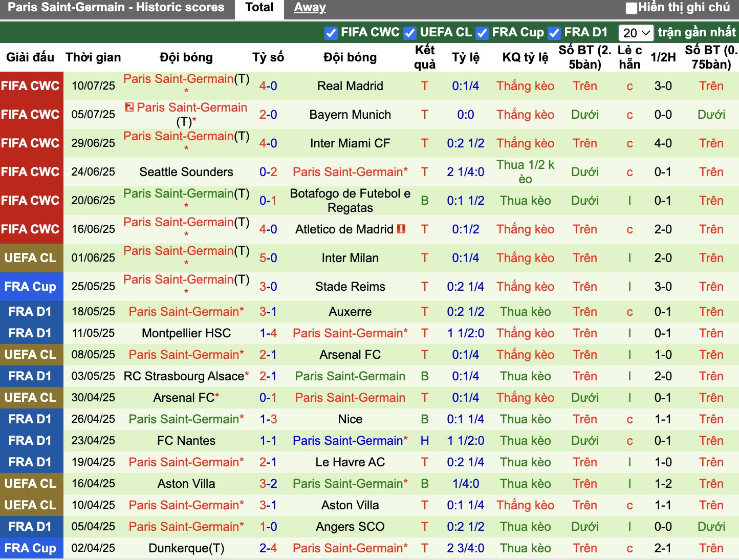Click the Dưới value on Angers SCO row end
739x560 pixels.
(x=711, y=526)
